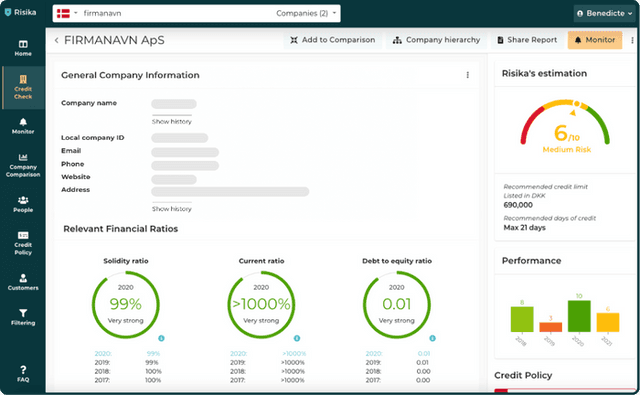Click the Performance panel heading
The height and width of the screenshot is (395, 640).
pyautogui.click(x=531, y=261)
